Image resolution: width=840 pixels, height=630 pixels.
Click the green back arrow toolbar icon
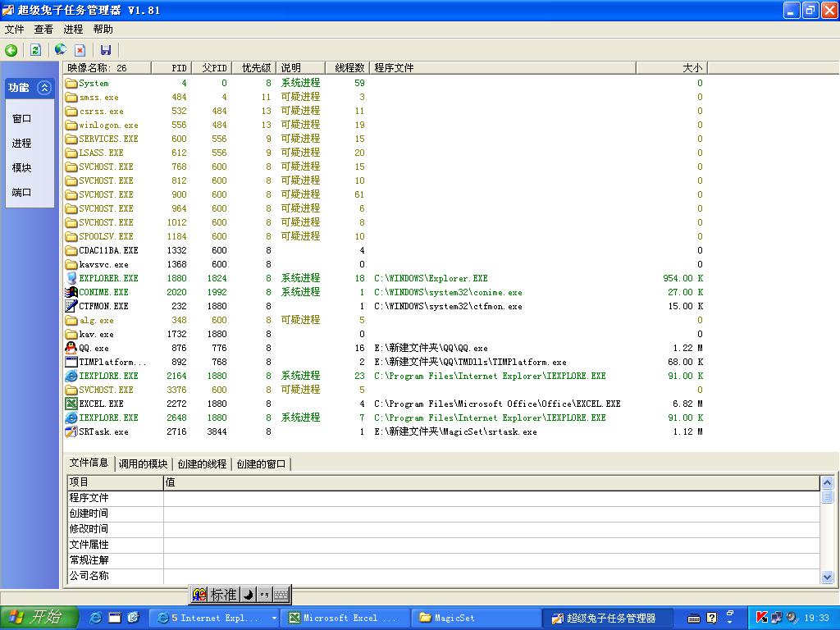(x=11, y=50)
